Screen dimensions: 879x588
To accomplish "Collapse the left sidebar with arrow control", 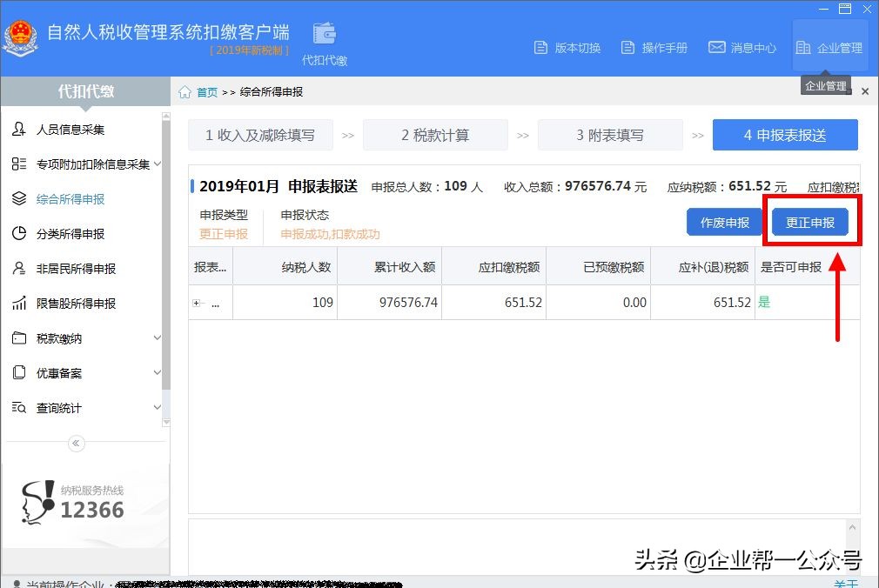I will coord(77,444).
